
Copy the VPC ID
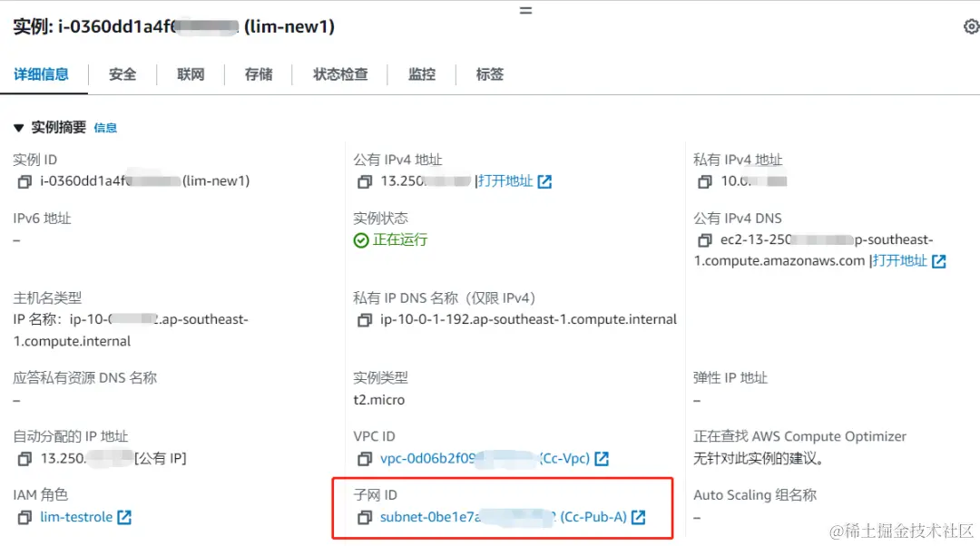pos(365,459)
